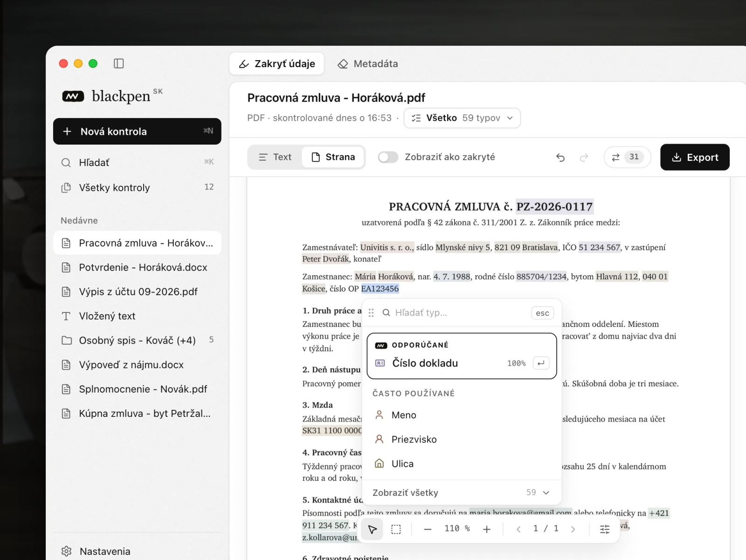Open Výpis z účtu 09-2026.pdf

[x=137, y=291]
